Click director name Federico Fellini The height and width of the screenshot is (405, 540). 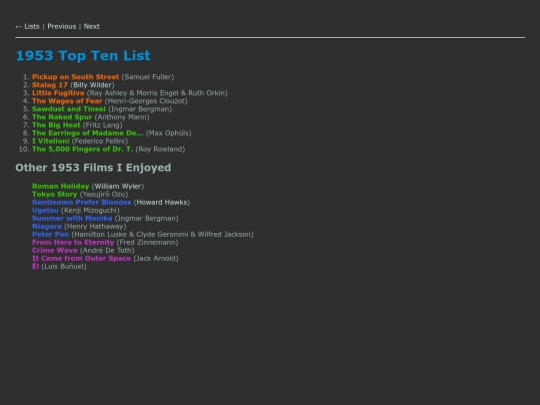pyautogui.click(x=100, y=141)
